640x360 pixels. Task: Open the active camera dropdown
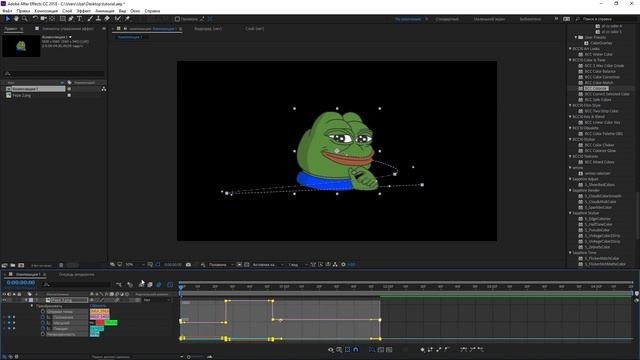pyautogui.click(x=267, y=264)
